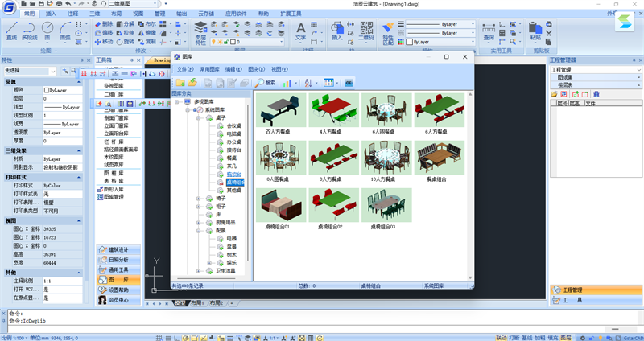Open the 云存储 ribbon tab
Image resolution: width=644 pixels, height=341 pixels.
pos(206,14)
